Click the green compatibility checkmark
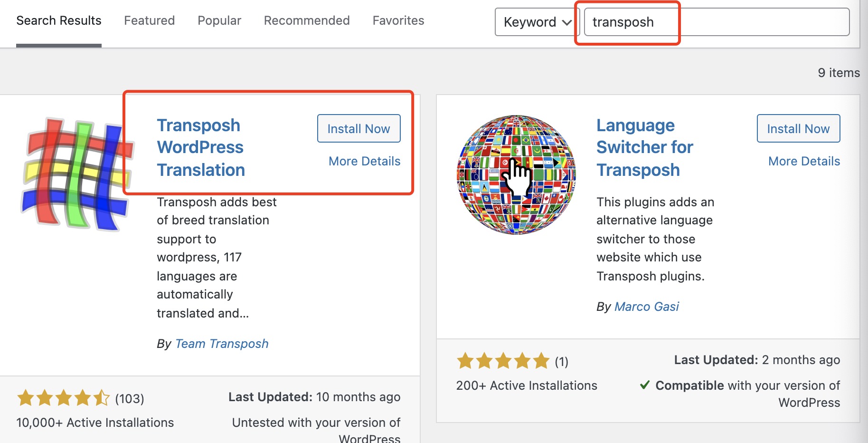The width and height of the screenshot is (868, 443). (x=645, y=385)
